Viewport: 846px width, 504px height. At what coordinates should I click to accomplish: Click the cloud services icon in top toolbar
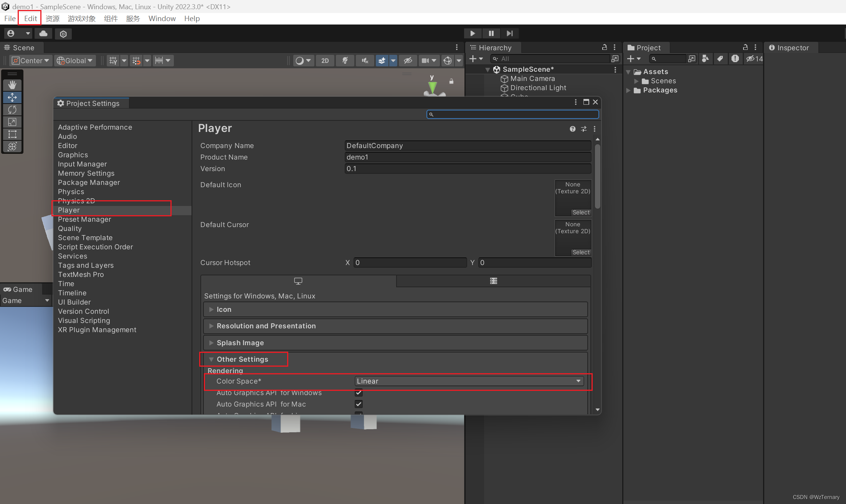pyautogui.click(x=43, y=33)
